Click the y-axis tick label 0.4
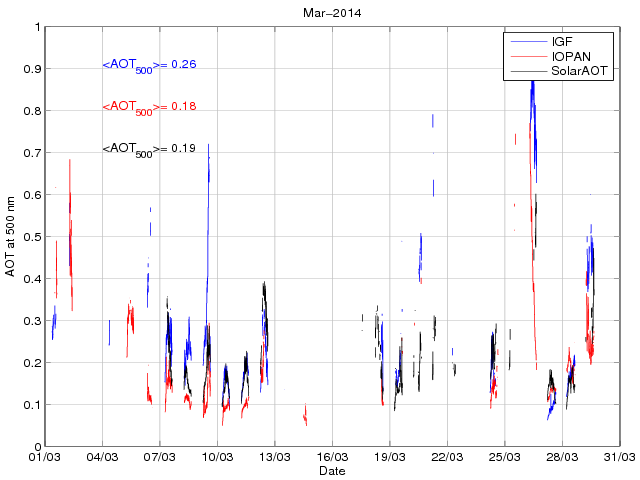The width and height of the screenshot is (640, 480). tap(32, 279)
